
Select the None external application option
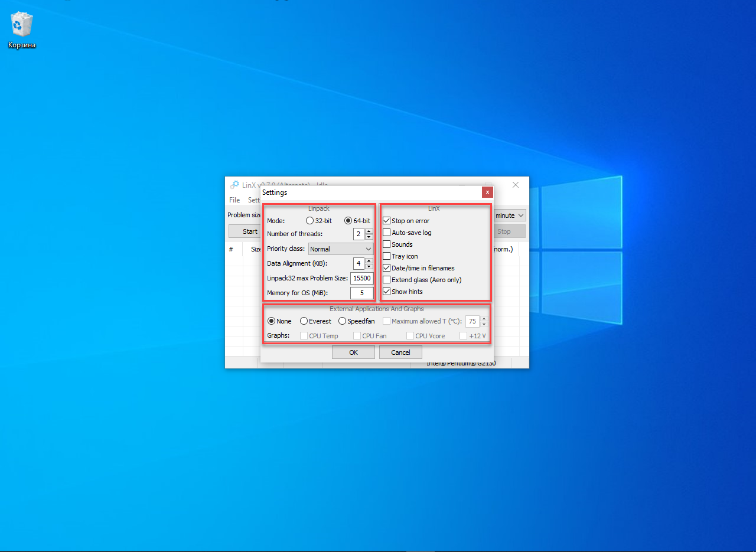click(280, 321)
